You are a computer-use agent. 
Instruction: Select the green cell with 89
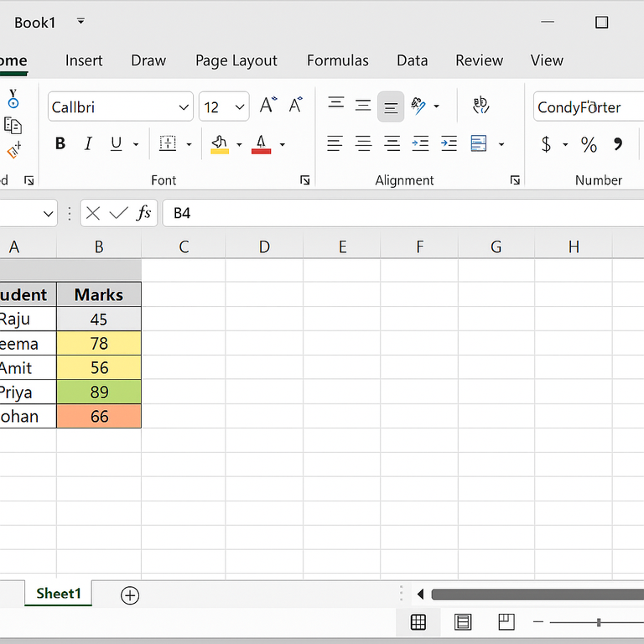coord(99,392)
